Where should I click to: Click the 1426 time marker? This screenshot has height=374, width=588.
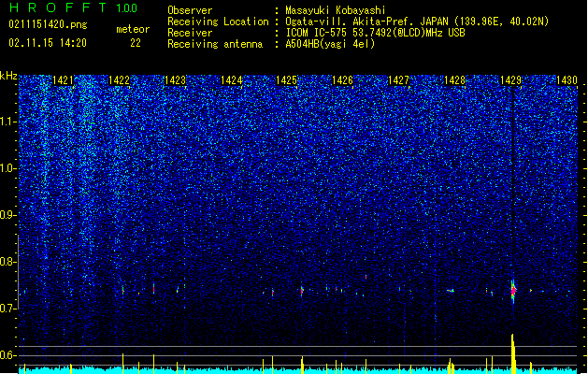pos(342,80)
